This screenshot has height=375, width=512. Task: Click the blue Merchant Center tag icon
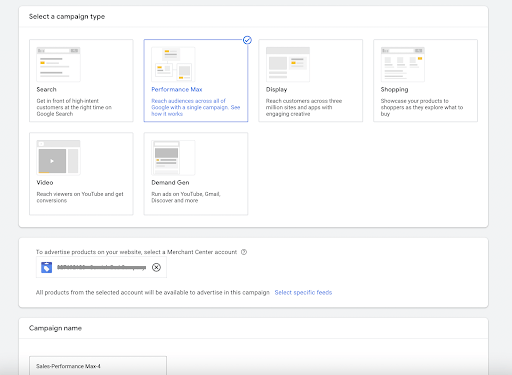[46, 267]
